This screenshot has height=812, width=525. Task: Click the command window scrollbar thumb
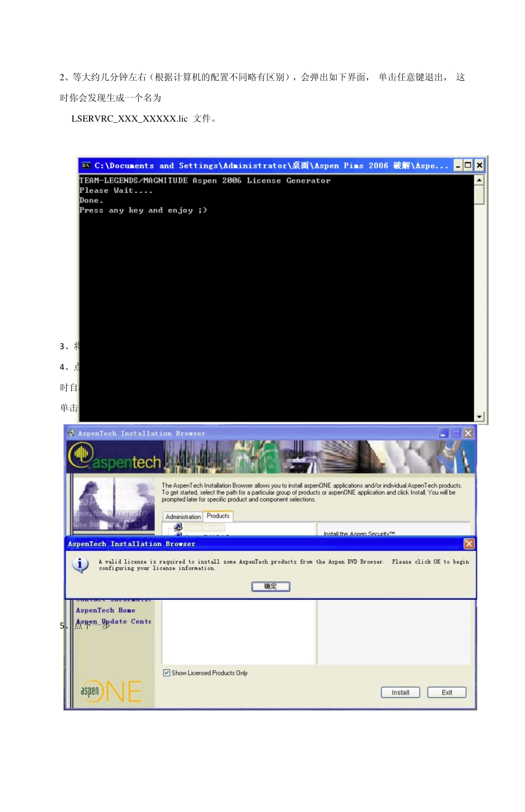[479, 195]
